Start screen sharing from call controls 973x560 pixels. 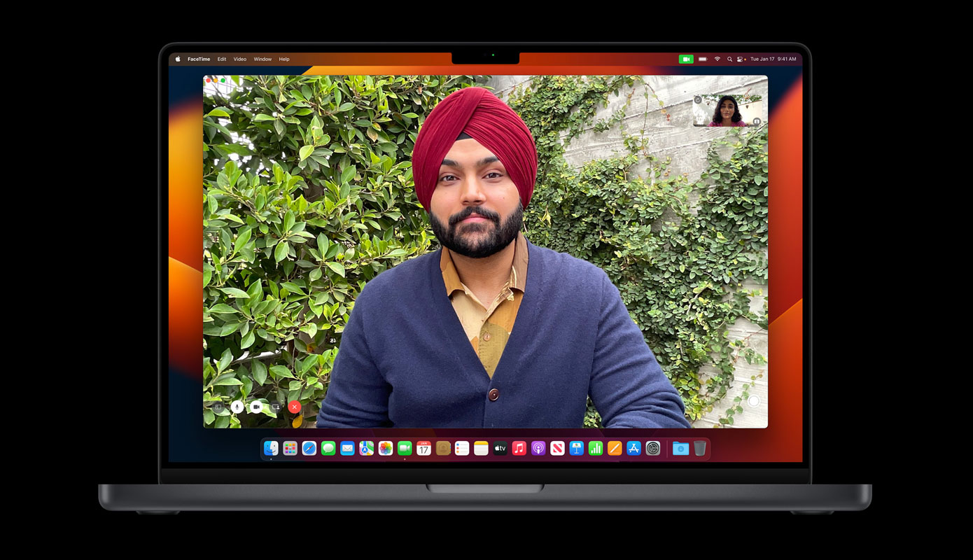(x=276, y=407)
